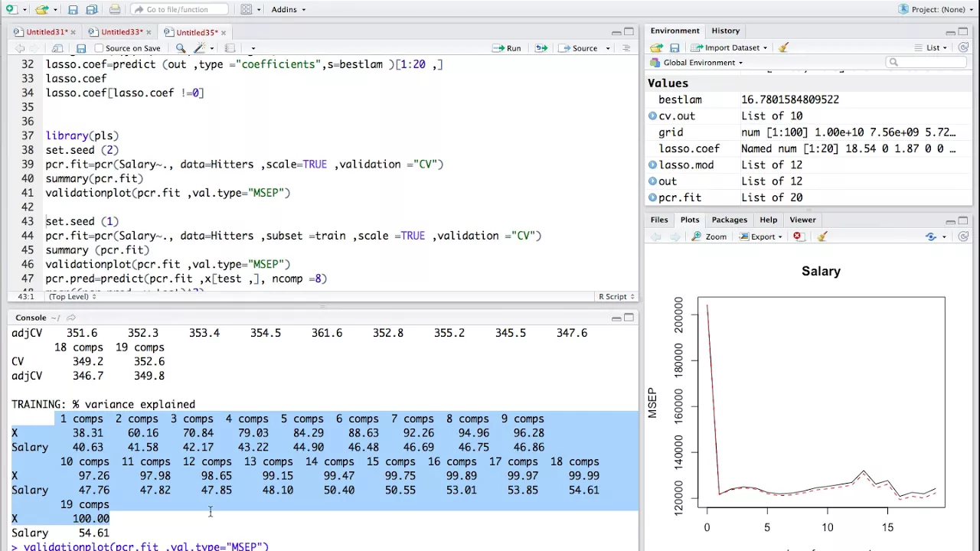Expand the Source options dropdown arrow
980x551 pixels.
(x=608, y=48)
